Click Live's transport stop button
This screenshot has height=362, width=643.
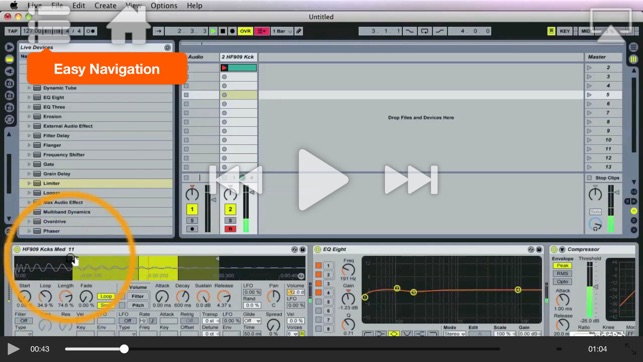tap(223, 31)
